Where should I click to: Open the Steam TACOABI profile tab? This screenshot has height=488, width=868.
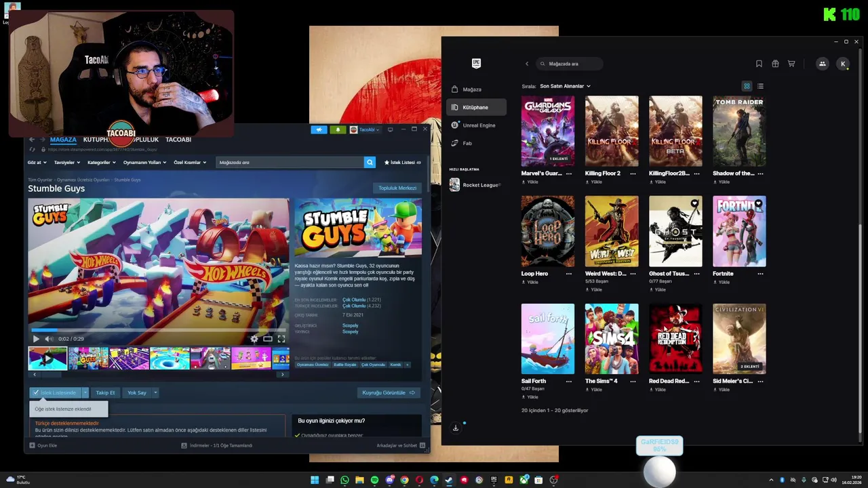tap(178, 140)
